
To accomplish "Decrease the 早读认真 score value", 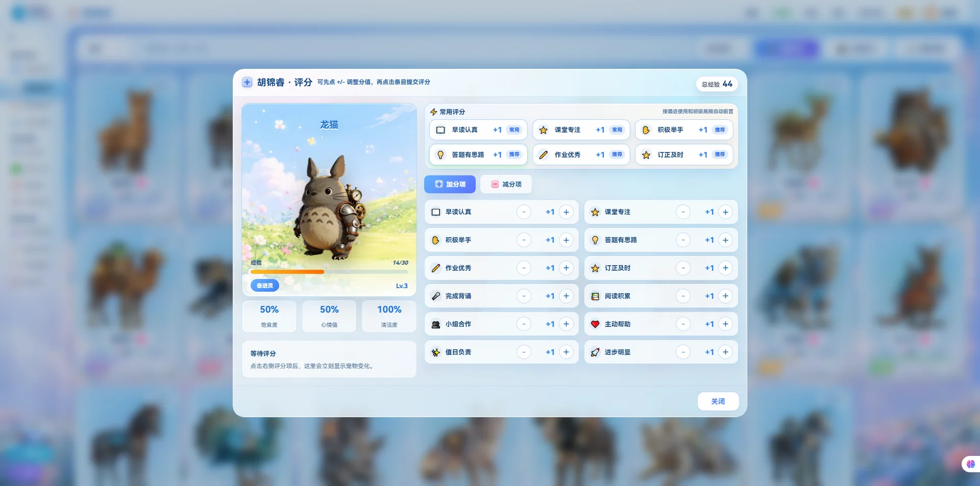I will tap(524, 212).
